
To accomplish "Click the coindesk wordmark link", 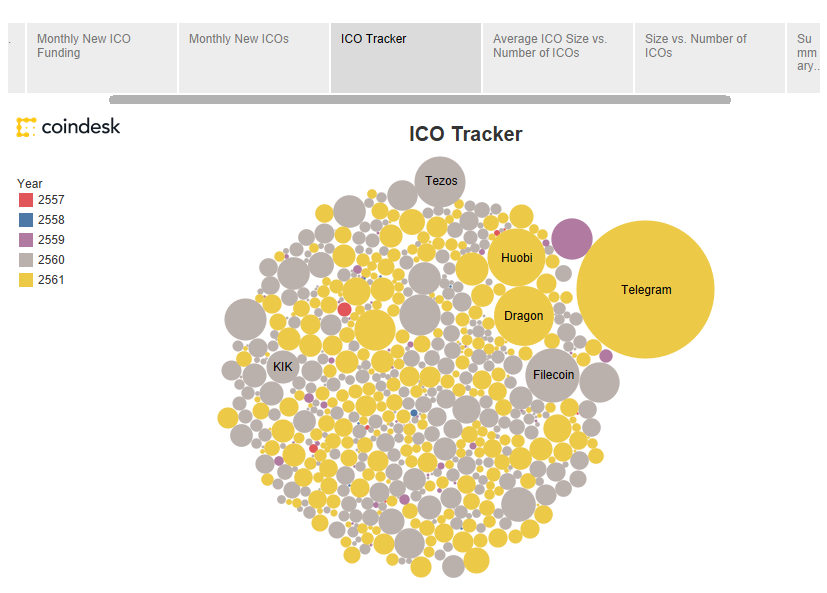I will [x=80, y=127].
